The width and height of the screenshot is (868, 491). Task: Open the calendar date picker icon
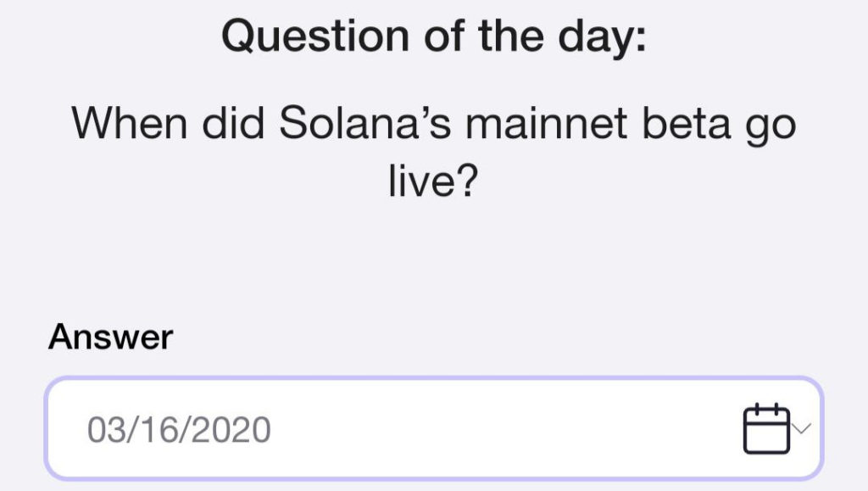pos(765,428)
